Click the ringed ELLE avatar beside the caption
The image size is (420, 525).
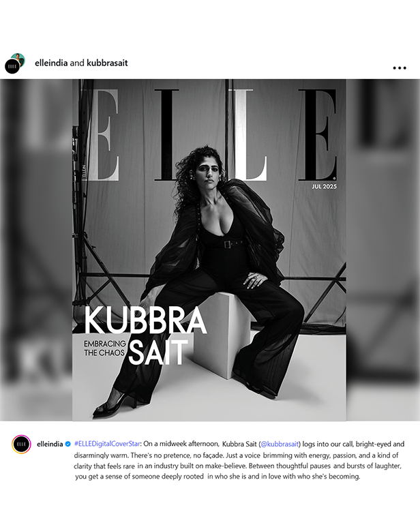[21, 444]
